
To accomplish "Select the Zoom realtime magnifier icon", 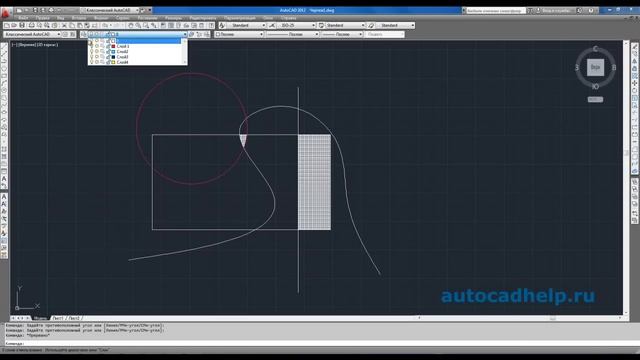I will pyautogui.click(x=138, y=25).
